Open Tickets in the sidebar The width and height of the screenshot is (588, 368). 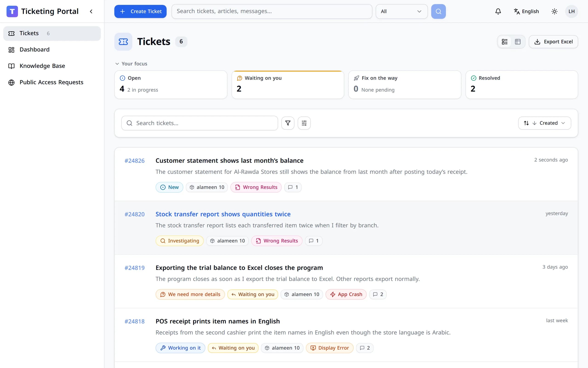[x=52, y=33]
